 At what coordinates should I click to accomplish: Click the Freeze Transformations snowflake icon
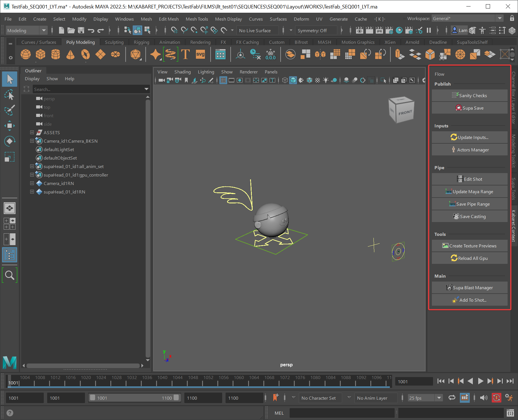coord(270,54)
